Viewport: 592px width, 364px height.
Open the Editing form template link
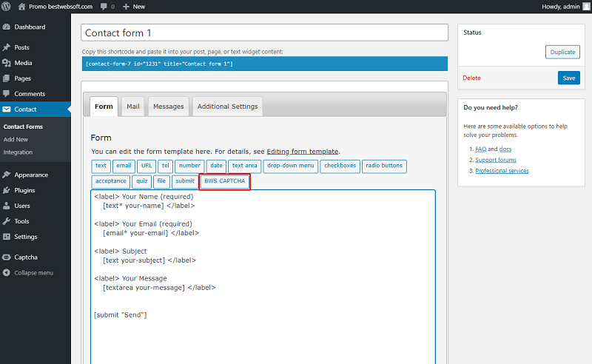point(303,152)
